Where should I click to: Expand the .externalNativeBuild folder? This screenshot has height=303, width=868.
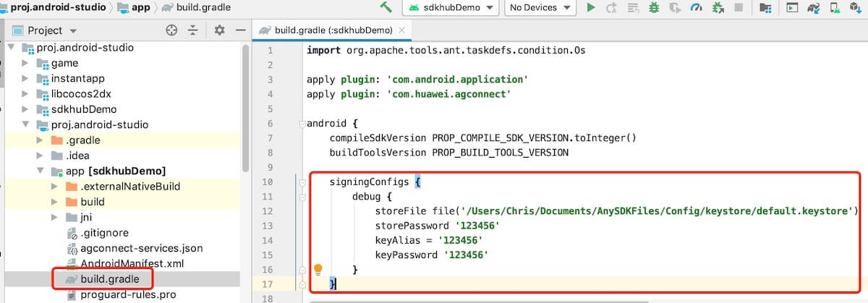(54, 186)
